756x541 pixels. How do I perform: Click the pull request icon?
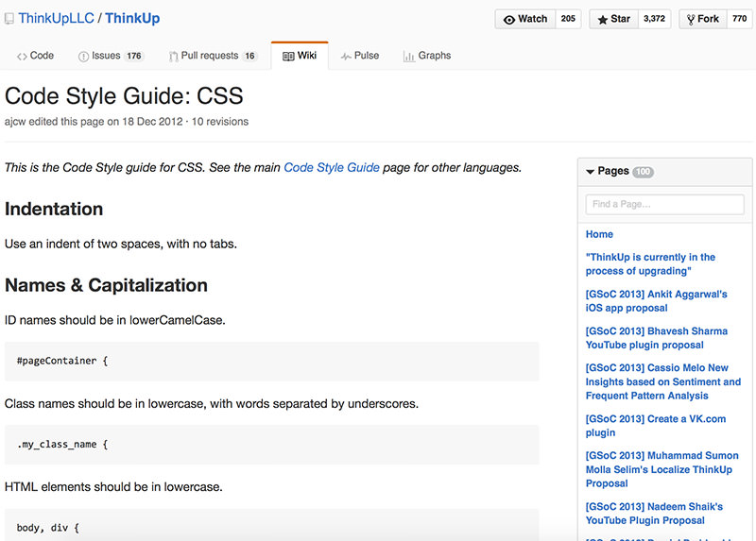(174, 57)
